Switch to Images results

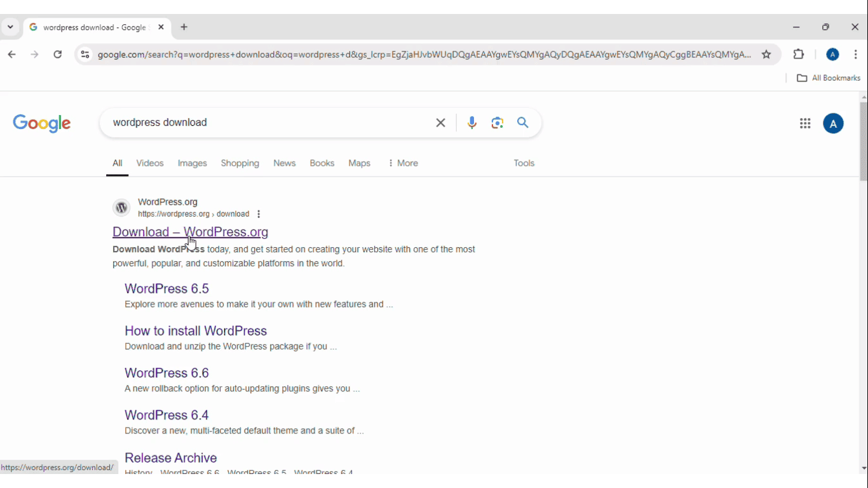tap(193, 163)
